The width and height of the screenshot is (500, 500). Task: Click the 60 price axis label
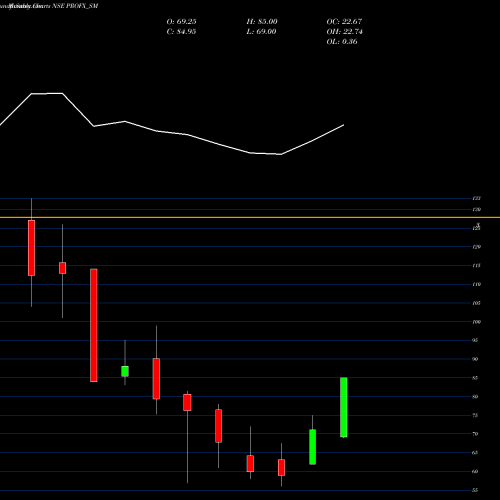coord(475,471)
